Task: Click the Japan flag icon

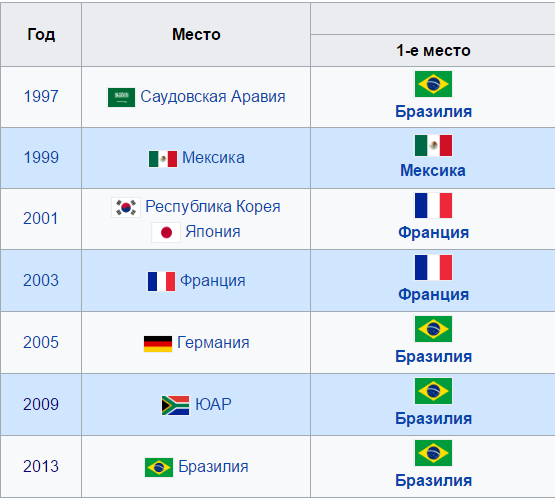Action: coord(166,233)
